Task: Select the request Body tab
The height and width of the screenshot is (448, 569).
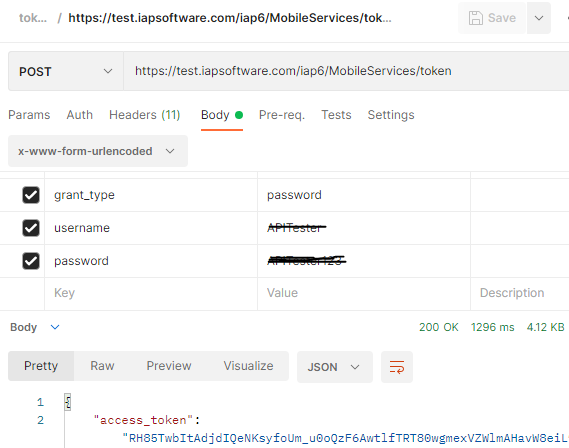Action: click(x=222, y=115)
